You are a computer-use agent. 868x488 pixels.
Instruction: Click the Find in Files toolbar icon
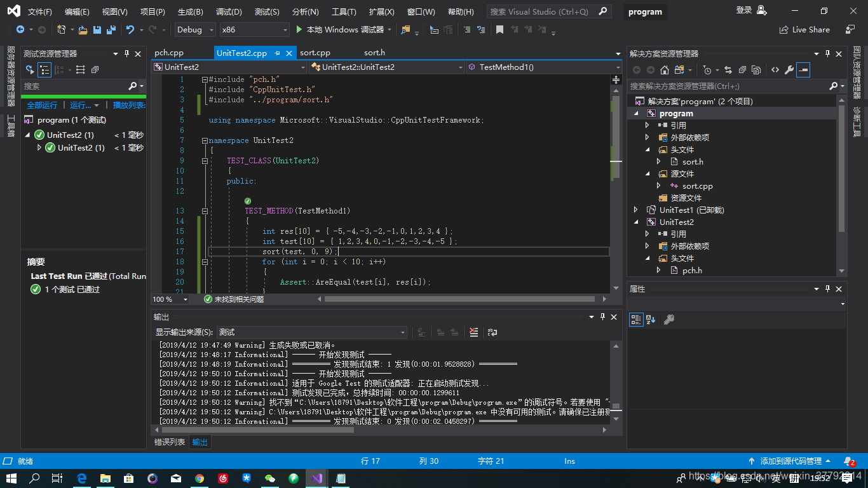tap(405, 30)
